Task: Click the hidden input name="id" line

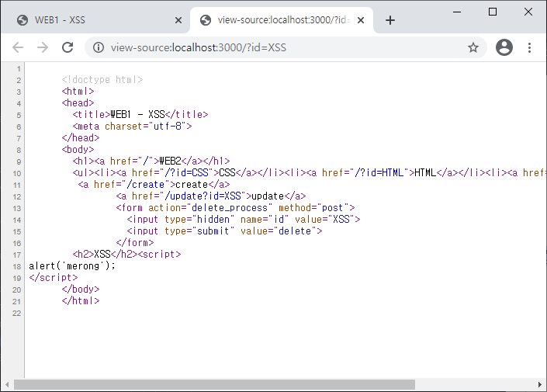Action: 244,219
